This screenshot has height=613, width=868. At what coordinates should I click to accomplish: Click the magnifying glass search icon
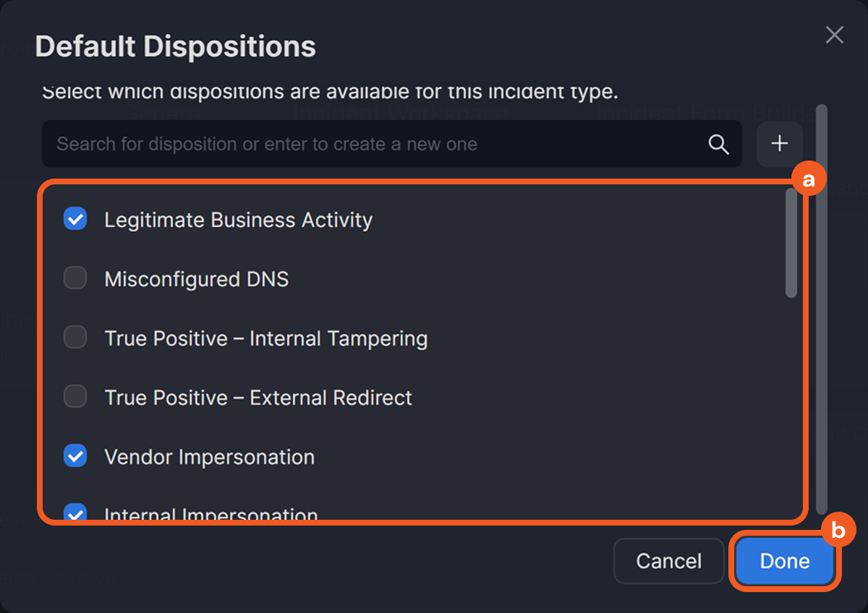pos(718,144)
